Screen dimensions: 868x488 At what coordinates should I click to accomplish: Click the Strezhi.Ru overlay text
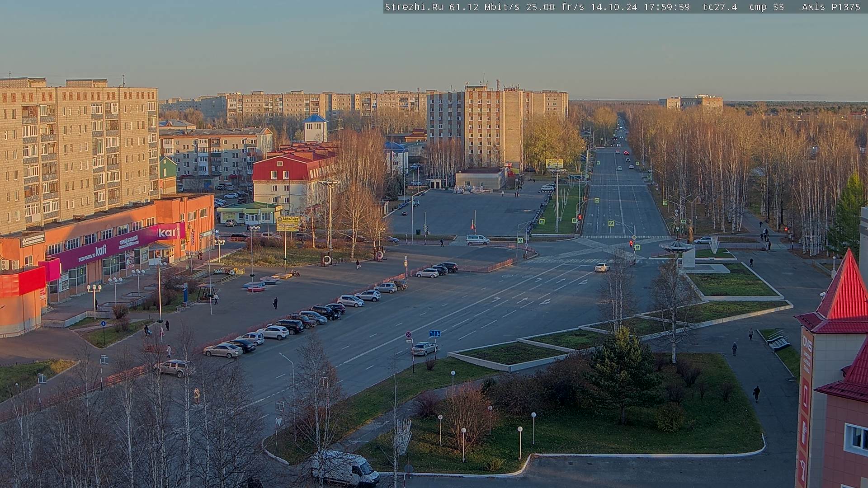[415, 7]
